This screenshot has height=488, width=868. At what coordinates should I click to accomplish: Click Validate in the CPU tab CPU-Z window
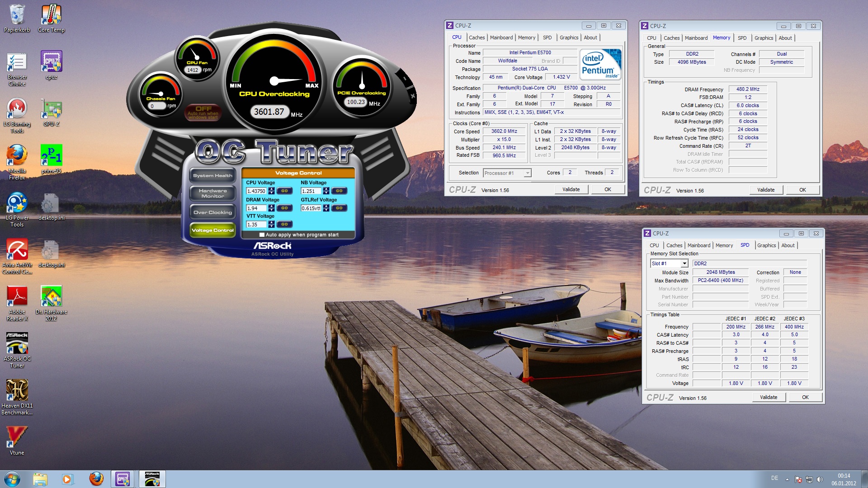coord(571,190)
